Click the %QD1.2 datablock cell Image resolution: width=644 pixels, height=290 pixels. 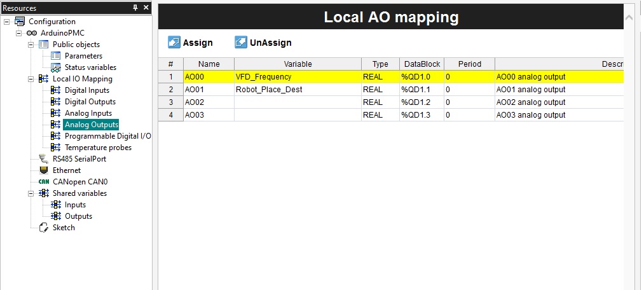click(421, 102)
